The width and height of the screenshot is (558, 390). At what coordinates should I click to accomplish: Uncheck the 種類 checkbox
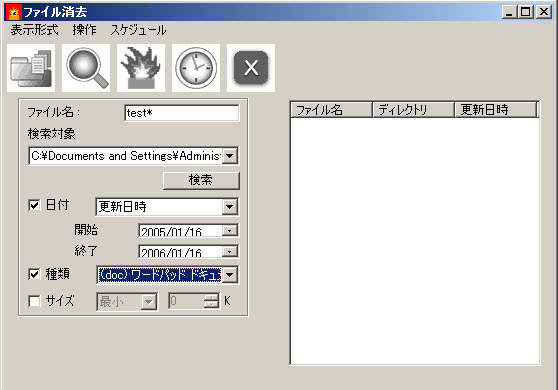pyautogui.click(x=34, y=274)
